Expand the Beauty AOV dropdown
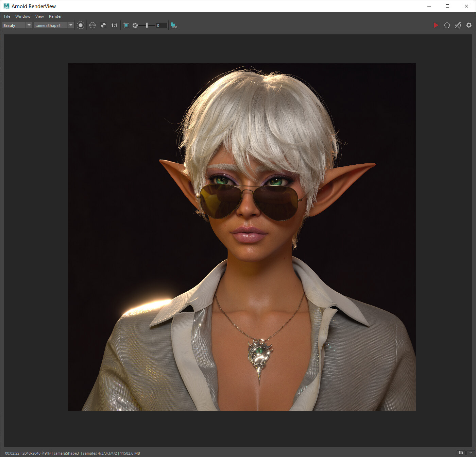476x457 pixels. coord(29,25)
